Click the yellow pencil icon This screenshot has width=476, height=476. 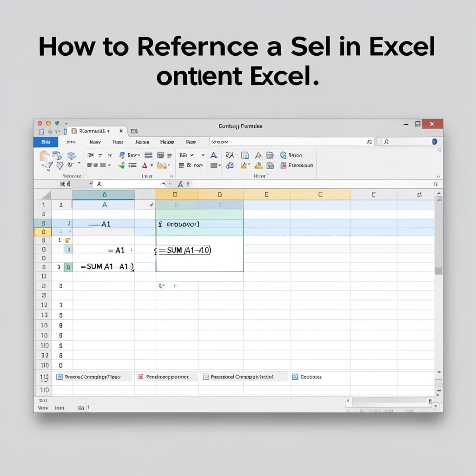pyautogui.click(x=244, y=165)
